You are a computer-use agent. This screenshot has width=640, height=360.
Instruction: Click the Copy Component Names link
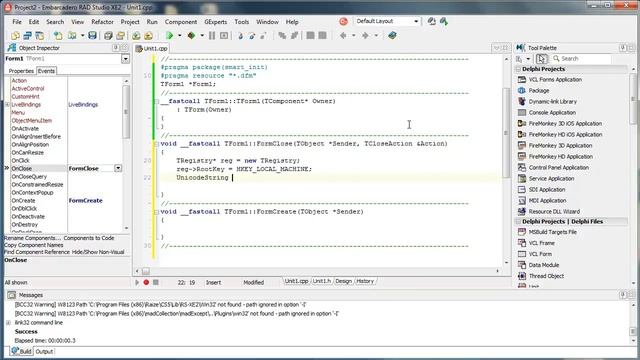[33, 245]
